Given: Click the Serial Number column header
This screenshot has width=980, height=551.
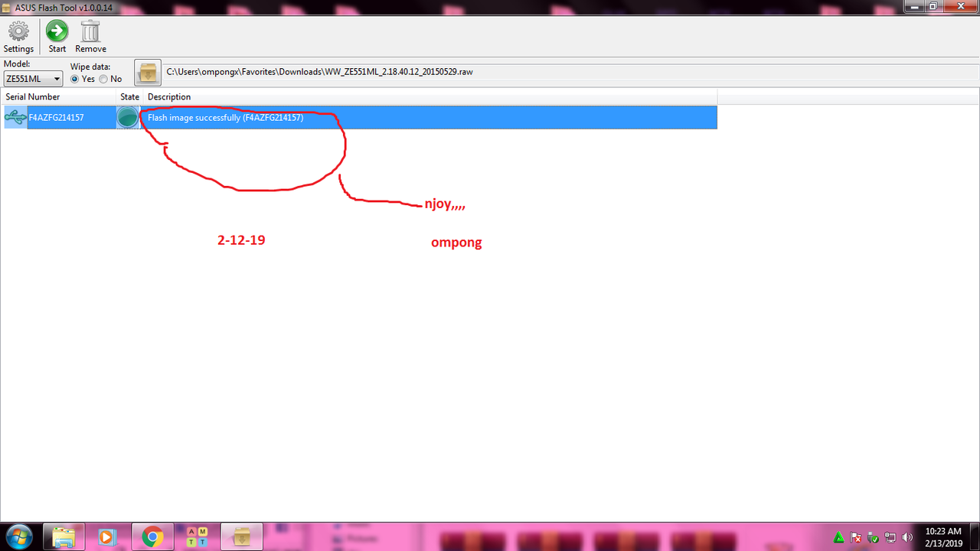Looking at the screenshot, I should pyautogui.click(x=60, y=97).
